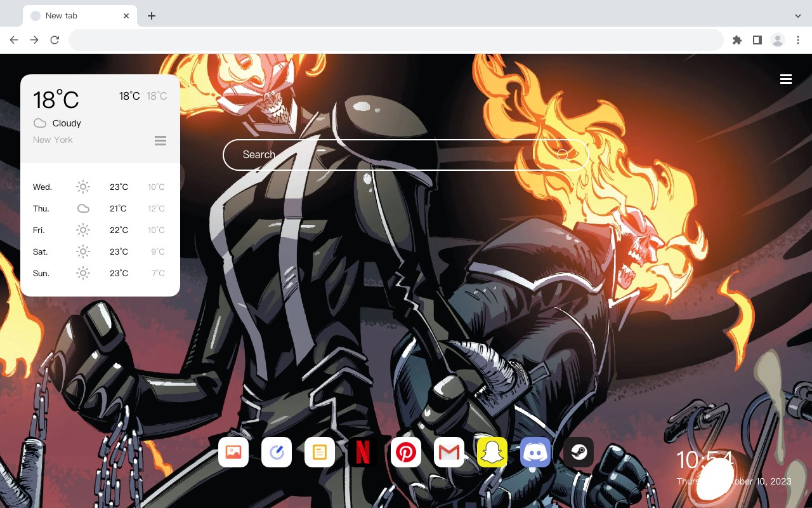
Task: Open the hamburger menu on the page
Action: click(786, 79)
